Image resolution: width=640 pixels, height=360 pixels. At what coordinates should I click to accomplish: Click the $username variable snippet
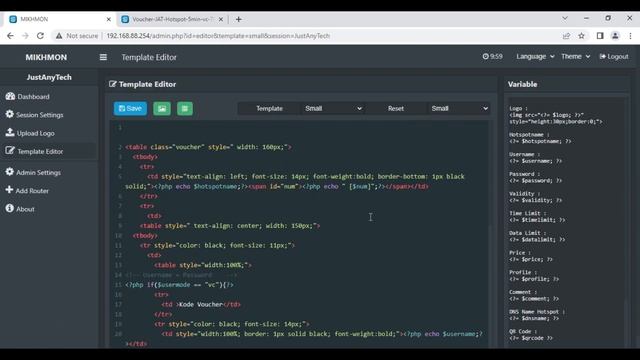coord(536,161)
